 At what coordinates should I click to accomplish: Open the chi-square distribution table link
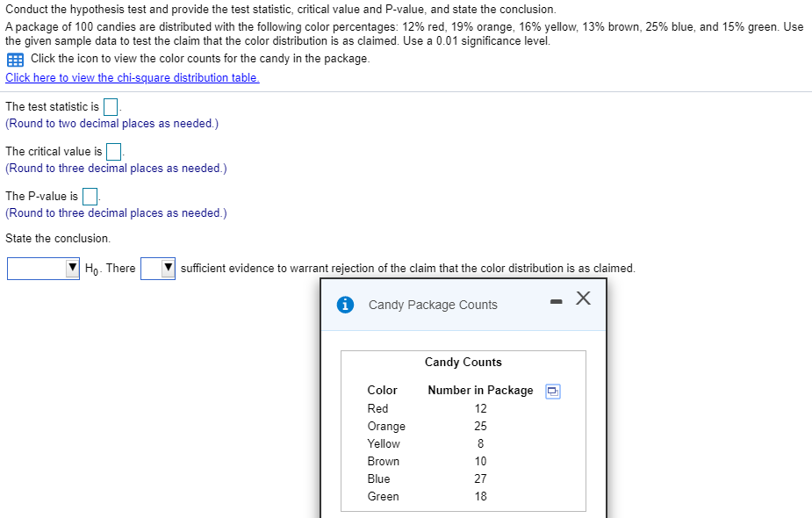click(132, 77)
